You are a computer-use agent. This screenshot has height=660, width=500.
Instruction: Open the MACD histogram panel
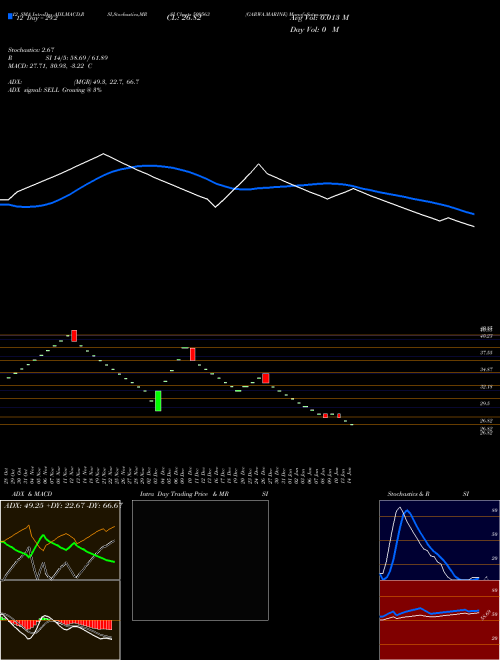click(x=60, y=620)
